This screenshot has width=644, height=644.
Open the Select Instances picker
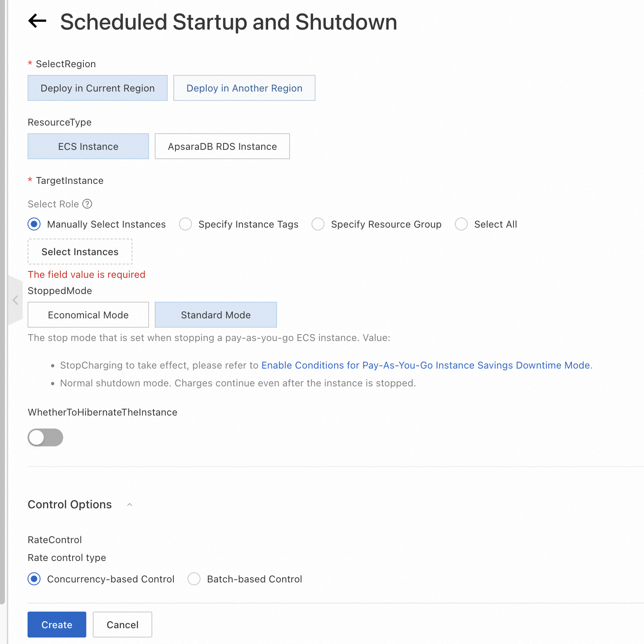(80, 252)
